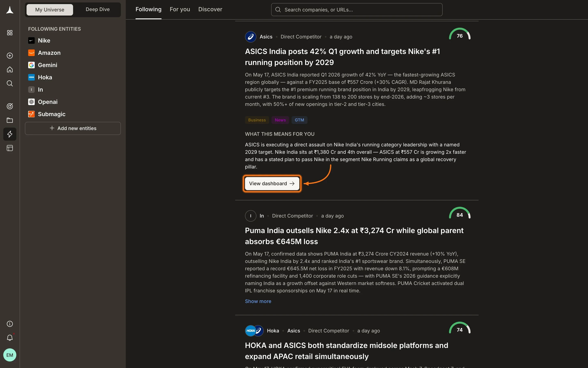Click Asics name on third article

[294, 331]
